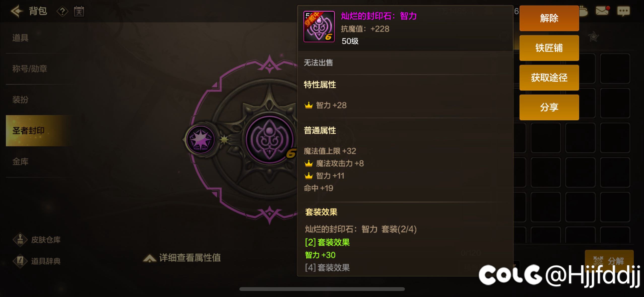The width and height of the screenshot is (644, 297).
Task: Open the mail envelope icon
Action: pyautogui.click(x=602, y=11)
